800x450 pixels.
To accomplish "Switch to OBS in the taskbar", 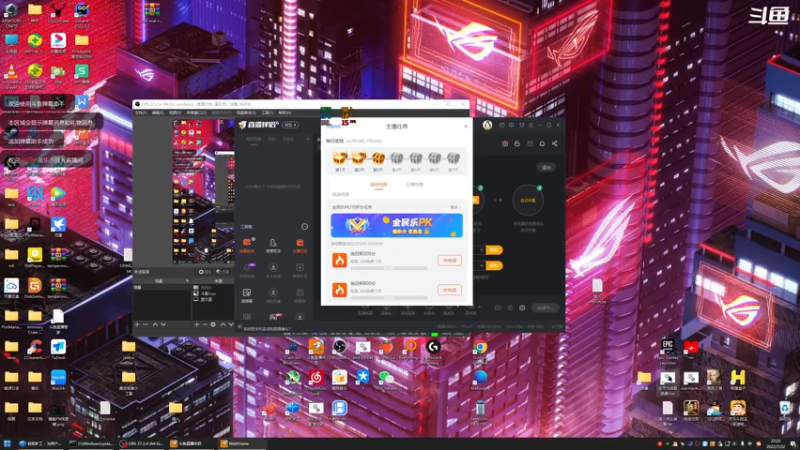I will coord(144,444).
